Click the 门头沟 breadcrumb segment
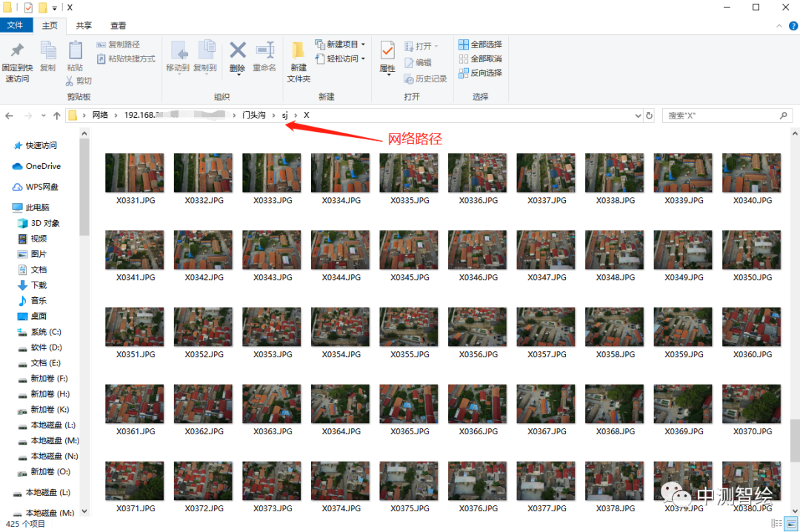The width and height of the screenshot is (800, 532). 253,116
